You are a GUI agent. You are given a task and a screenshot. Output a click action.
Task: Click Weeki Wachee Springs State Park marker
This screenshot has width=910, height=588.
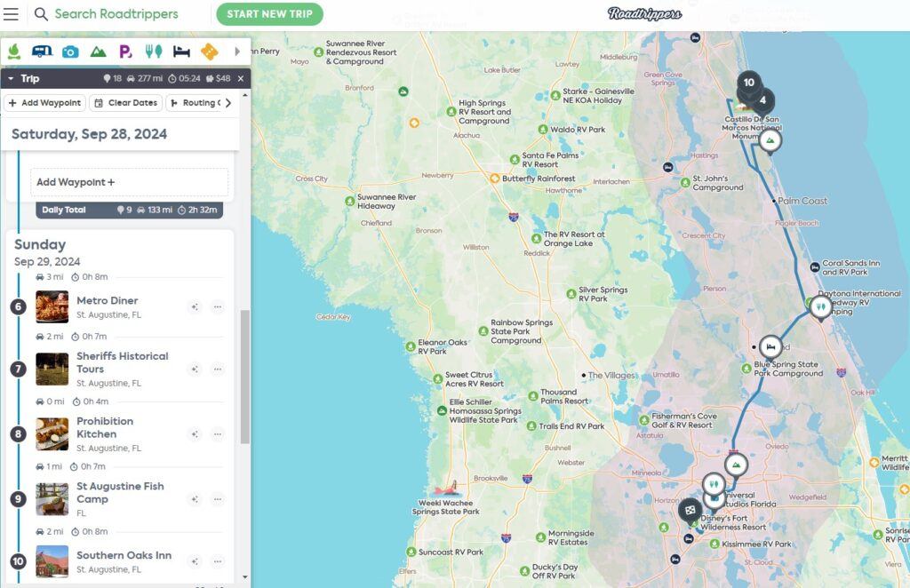click(446, 489)
